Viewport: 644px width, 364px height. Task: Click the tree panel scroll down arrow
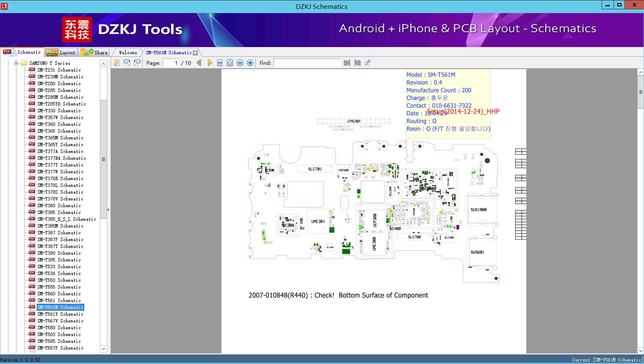(103, 349)
